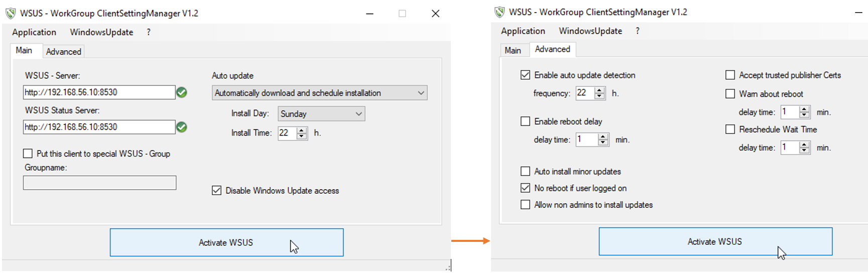Minimize the left WSUS window

point(369,14)
